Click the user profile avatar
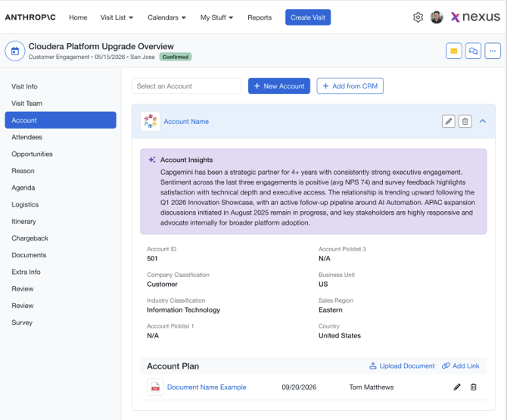This screenshot has width=507, height=420. point(437,17)
